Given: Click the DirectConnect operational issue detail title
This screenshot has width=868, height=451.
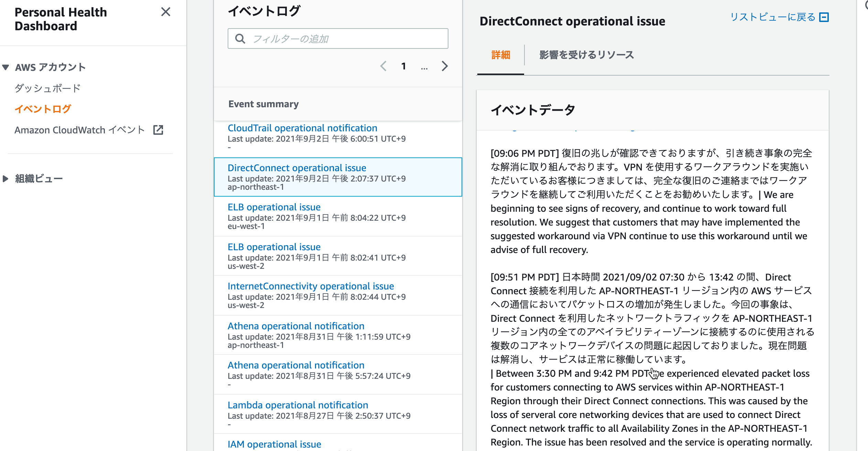Looking at the screenshot, I should click(572, 21).
